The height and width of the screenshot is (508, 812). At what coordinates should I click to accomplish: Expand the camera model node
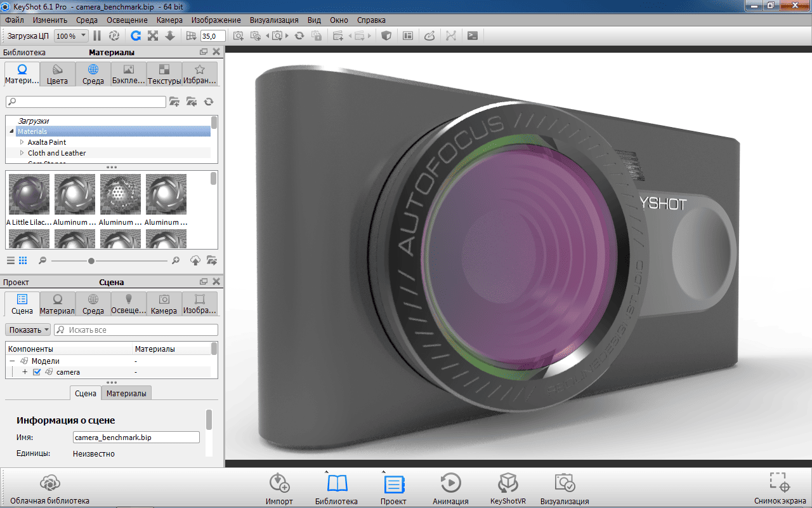(x=25, y=372)
